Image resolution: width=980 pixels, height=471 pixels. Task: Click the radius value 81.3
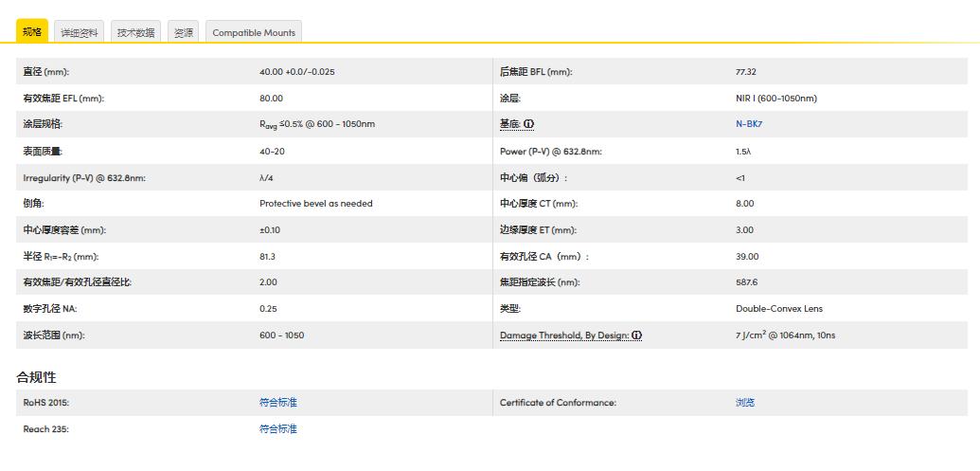[267, 257]
